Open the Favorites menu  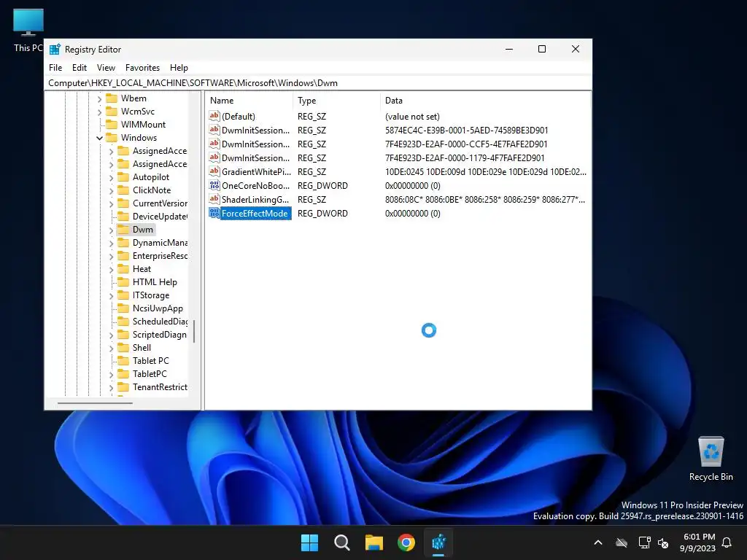tap(142, 68)
